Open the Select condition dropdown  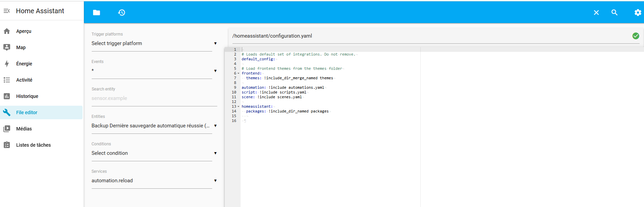click(x=154, y=153)
